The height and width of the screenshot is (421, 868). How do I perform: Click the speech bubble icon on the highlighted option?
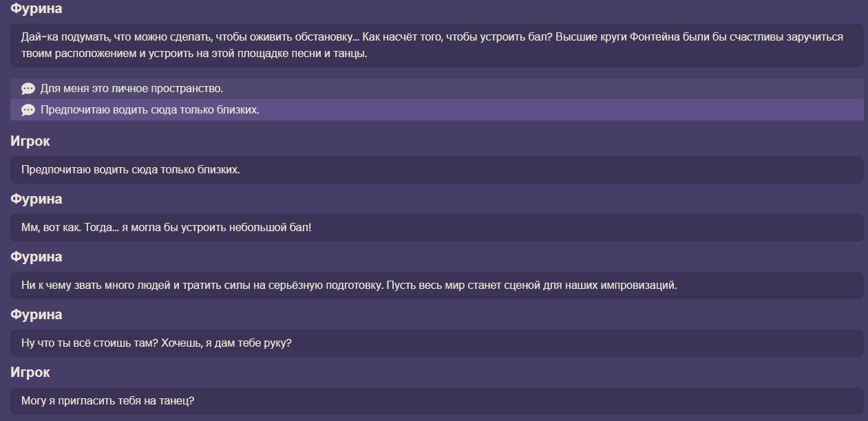pos(28,110)
